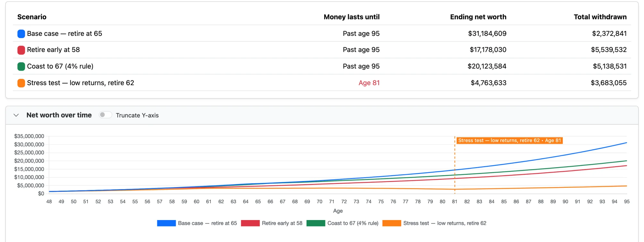This screenshot has width=644, height=242.
Task: Click the Total withdrawn column header
Action: click(600, 17)
